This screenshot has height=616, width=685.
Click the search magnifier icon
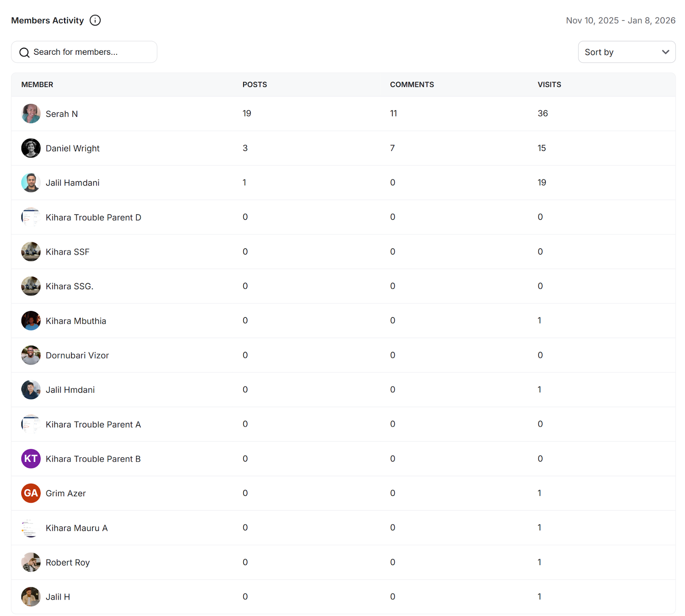click(x=24, y=52)
